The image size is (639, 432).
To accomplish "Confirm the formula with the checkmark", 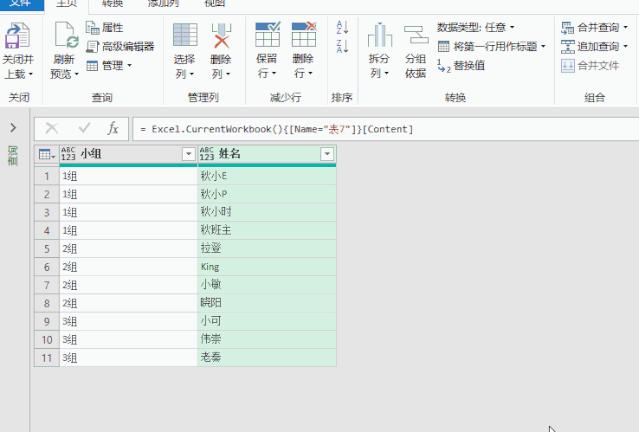I will pos(84,129).
